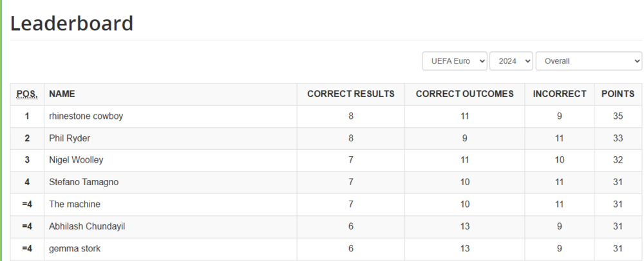Click the POINTS column header
Image resolution: width=644 pixels, height=261 pixels.
[x=618, y=94]
